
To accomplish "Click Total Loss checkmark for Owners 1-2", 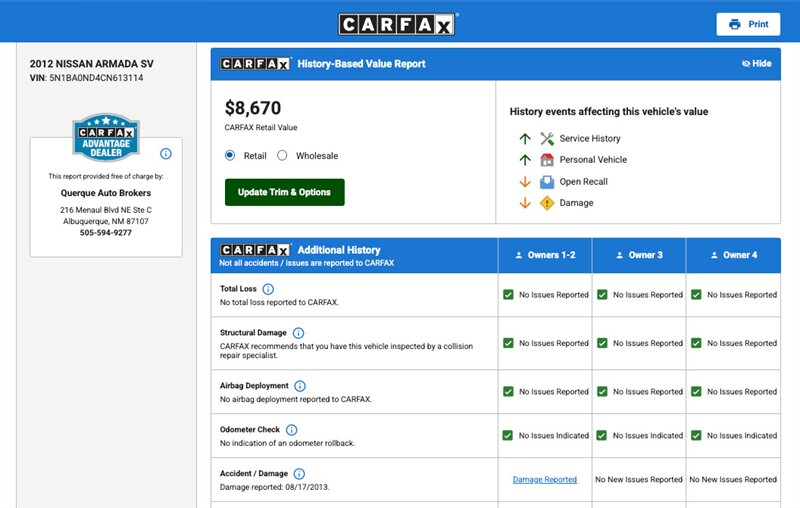I will (x=508, y=295).
